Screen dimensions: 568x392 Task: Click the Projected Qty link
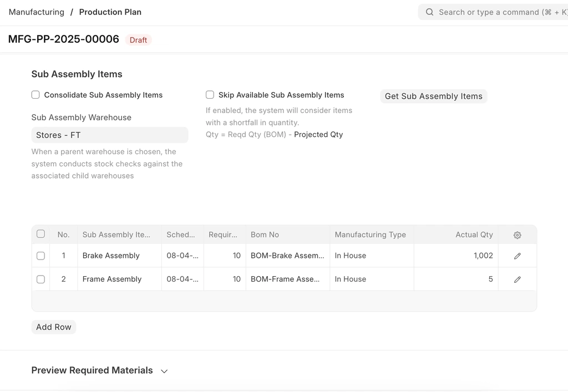click(318, 135)
